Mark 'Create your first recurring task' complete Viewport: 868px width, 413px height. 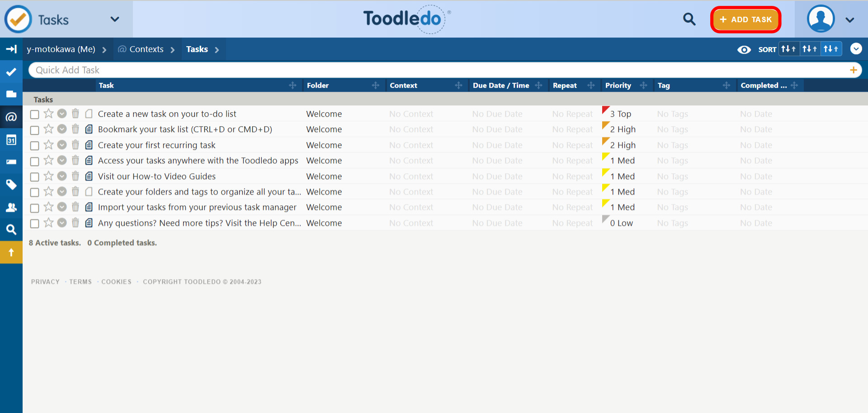click(34, 145)
